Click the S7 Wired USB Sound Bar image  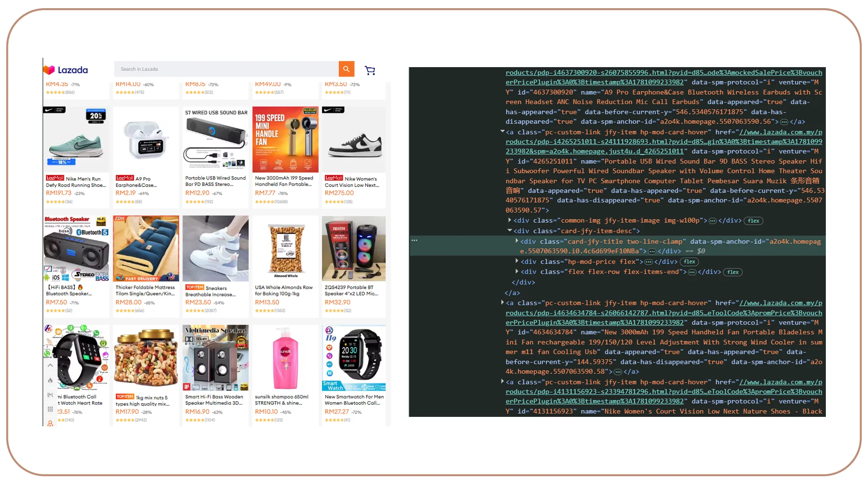[216, 139]
